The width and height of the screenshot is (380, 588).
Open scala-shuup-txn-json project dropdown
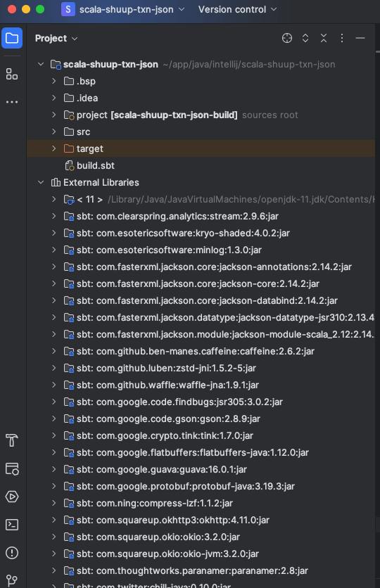click(132, 9)
